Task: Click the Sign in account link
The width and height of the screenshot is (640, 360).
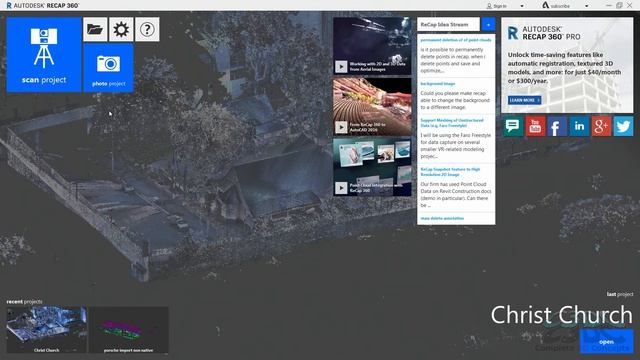Action: [496, 6]
